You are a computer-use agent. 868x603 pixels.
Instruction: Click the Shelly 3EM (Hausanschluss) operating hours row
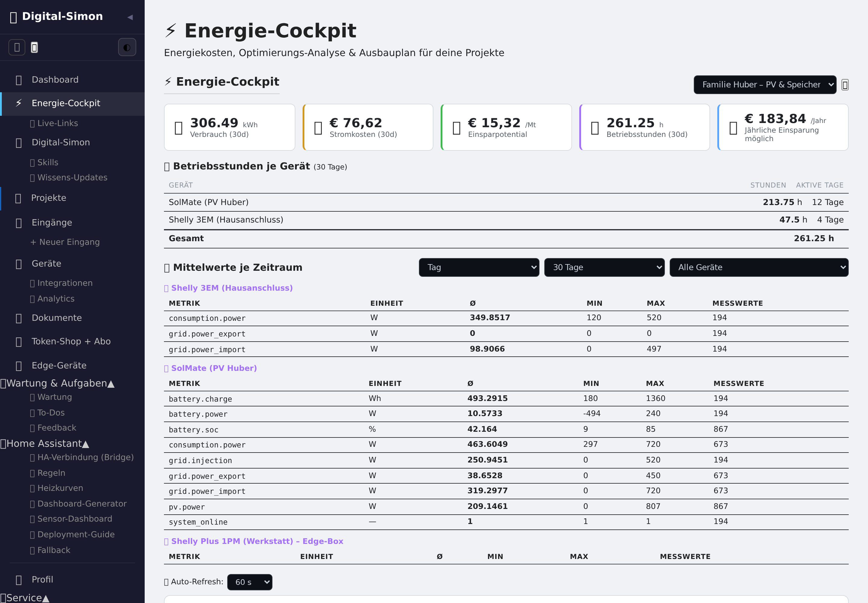(x=506, y=220)
